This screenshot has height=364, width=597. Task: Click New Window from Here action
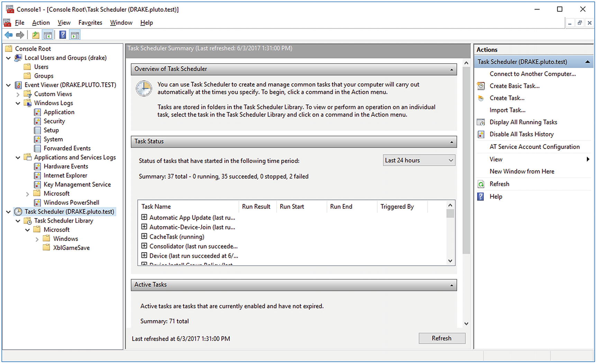pyautogui.click(x=522, y=171)
